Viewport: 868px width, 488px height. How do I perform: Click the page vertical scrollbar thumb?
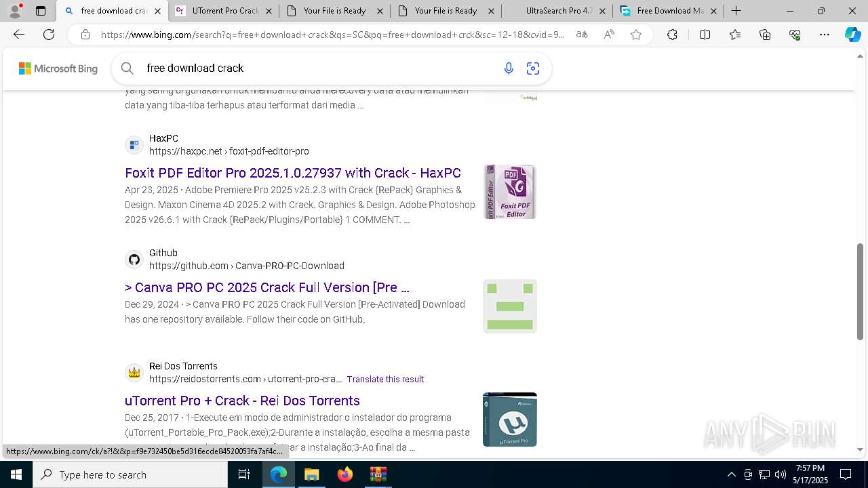pos(861,291)
